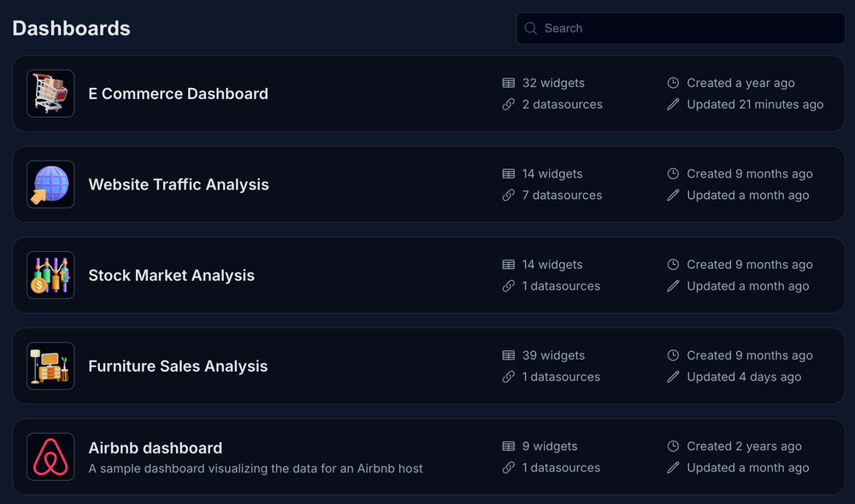The width and height of the screenshot is (855, 504).
Task: Click the Furniture Sales desk icon
Action: click(x=50, y=366)
